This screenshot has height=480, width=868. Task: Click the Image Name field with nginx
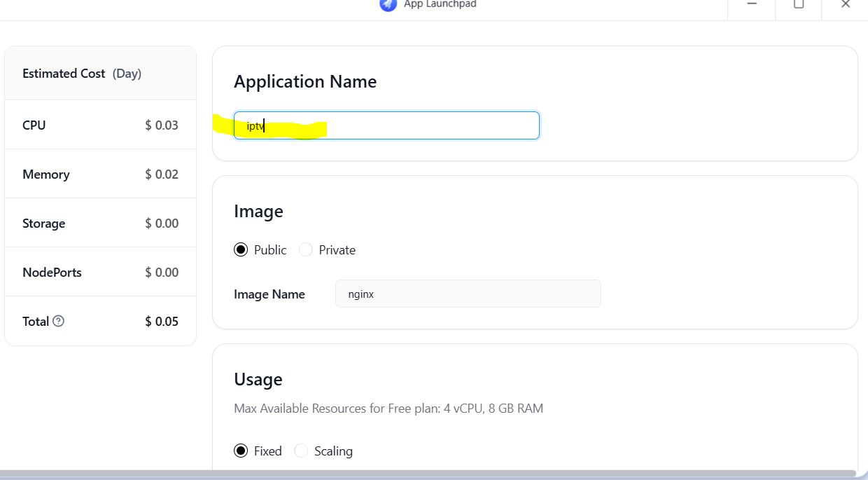coord(468,294)
